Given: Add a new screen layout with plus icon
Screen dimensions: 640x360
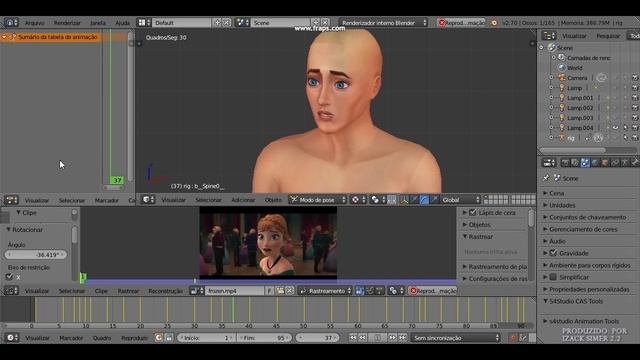Looking at the screenshot, I should tap(218, 23).
